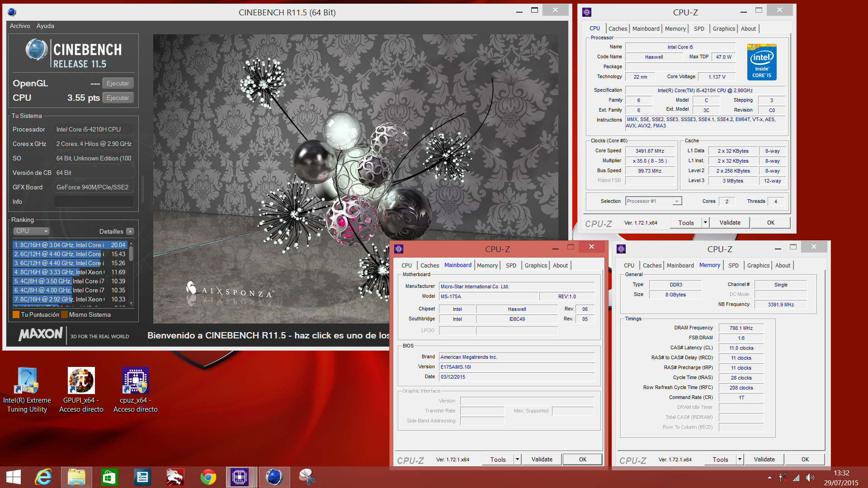
Task: Open About tab in Memory CPU-Z window
Action: point(783,265)
